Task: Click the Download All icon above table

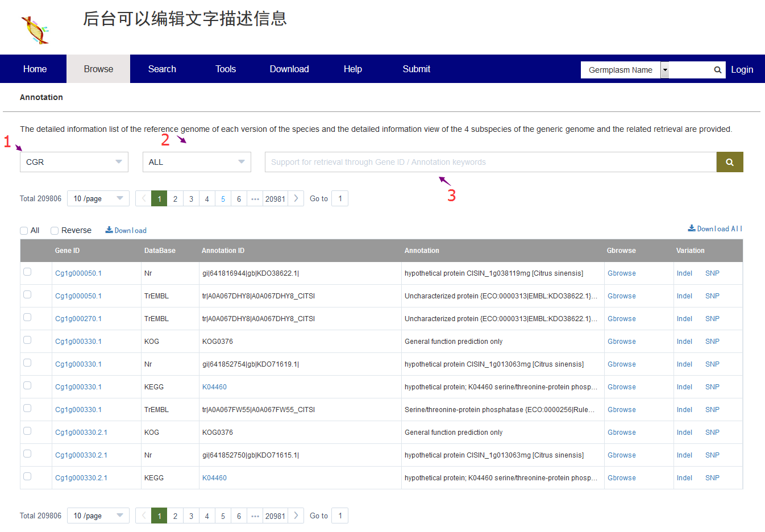Action: [692, 228]
